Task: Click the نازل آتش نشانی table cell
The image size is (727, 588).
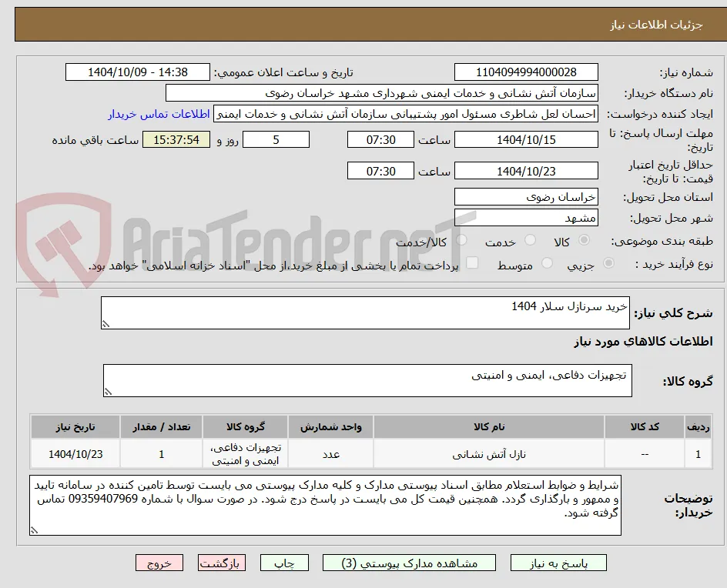Action: pos(489,454)
